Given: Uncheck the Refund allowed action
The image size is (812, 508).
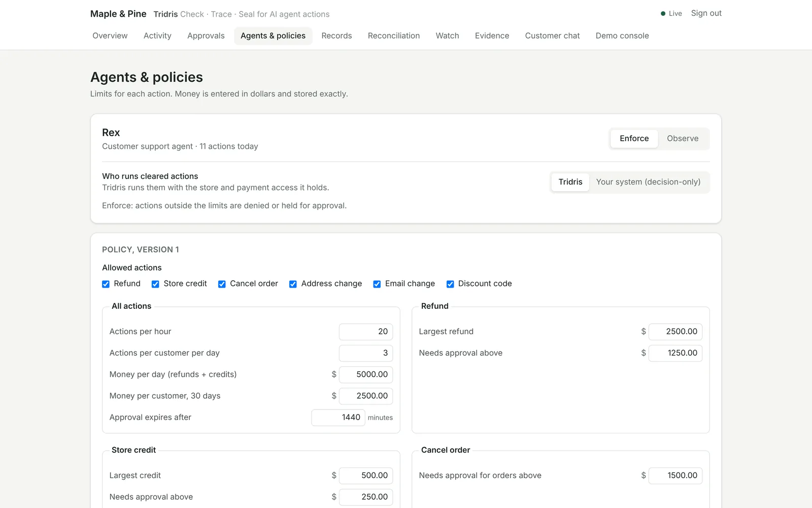Looking at the screenshot, I should pos(106,284).
